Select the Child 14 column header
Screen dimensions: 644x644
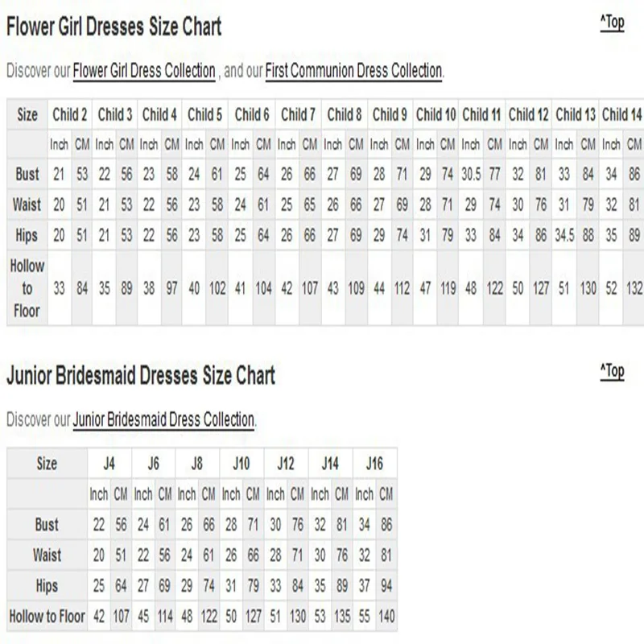click(621, 114)
